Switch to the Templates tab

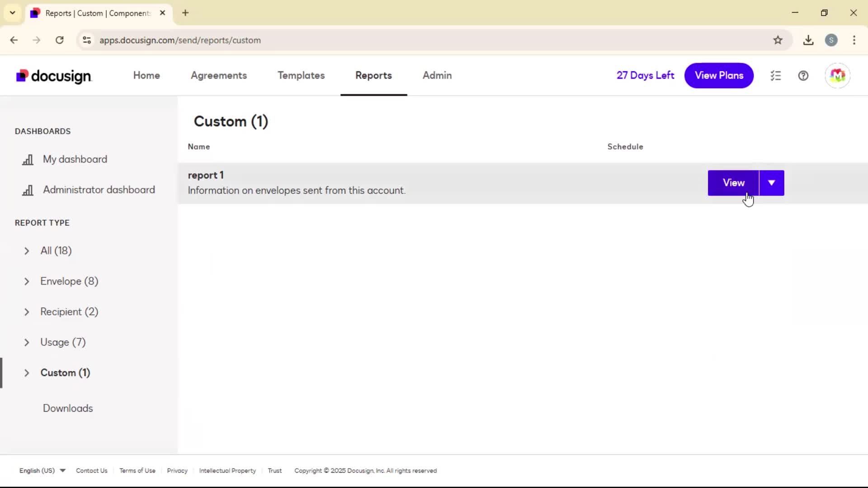pyautogui.click(x=301, y=75)
